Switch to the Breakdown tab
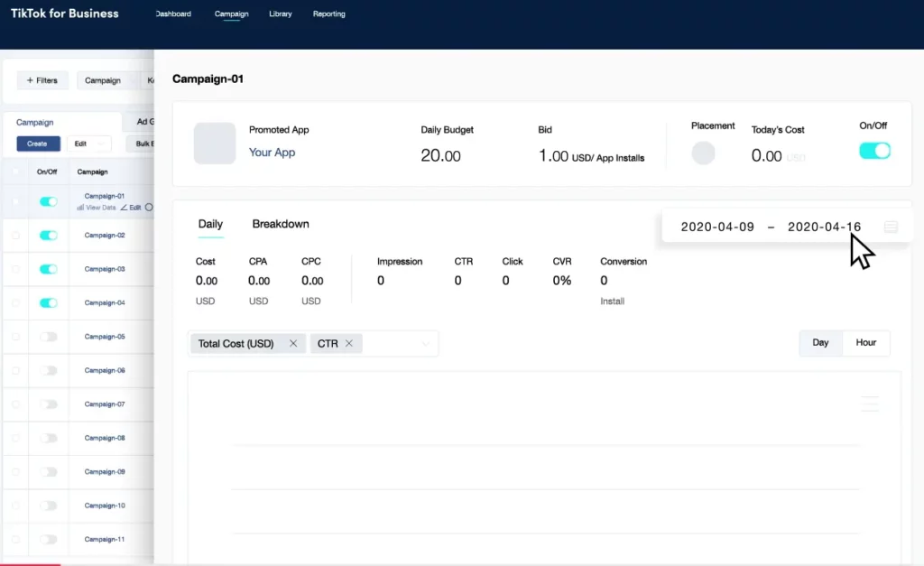Image resolution: width=924 pixels, height=566 pixels. tap(281, 224)
